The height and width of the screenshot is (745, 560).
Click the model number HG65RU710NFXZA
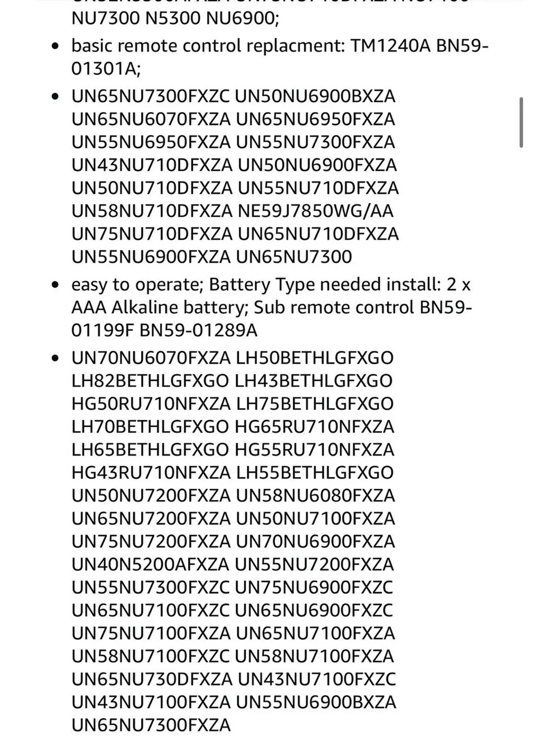coord(315,427)
